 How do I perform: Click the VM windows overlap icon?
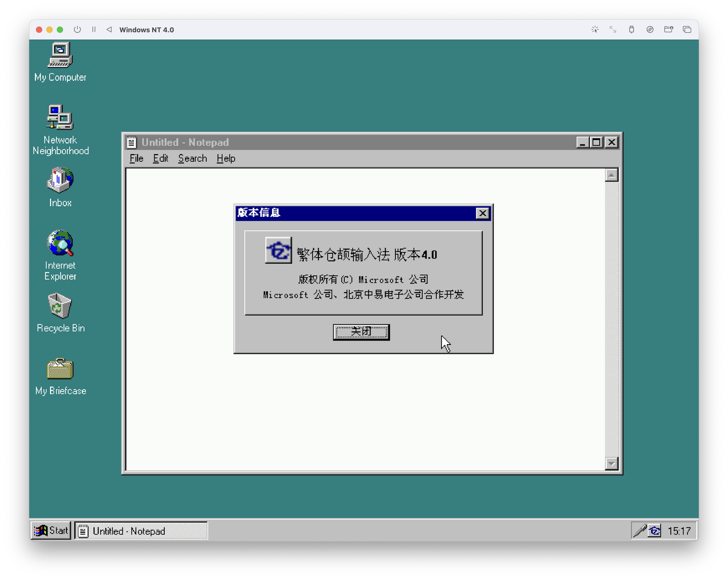click(x=687, y=30)
